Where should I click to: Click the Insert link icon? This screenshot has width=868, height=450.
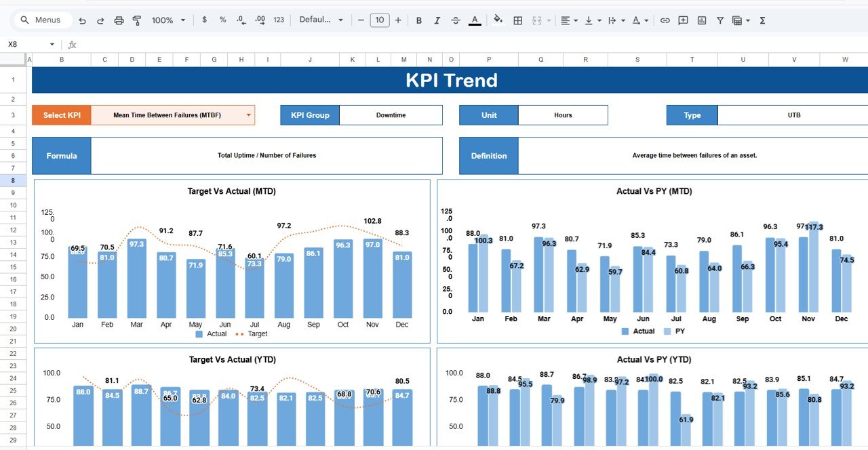click(x=665, y=20)
